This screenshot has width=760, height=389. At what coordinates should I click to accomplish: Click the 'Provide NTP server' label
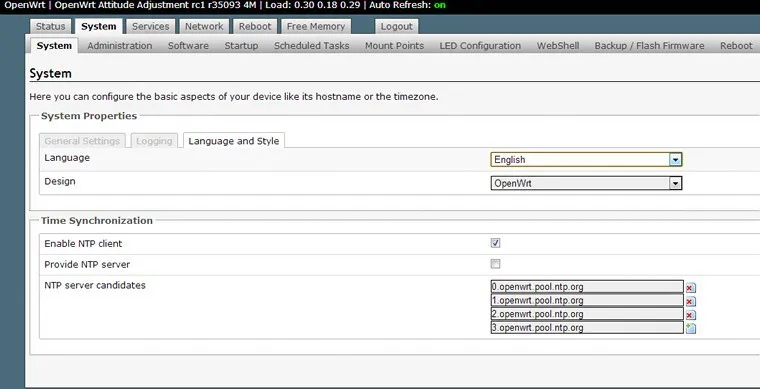(x=87, y=265)
